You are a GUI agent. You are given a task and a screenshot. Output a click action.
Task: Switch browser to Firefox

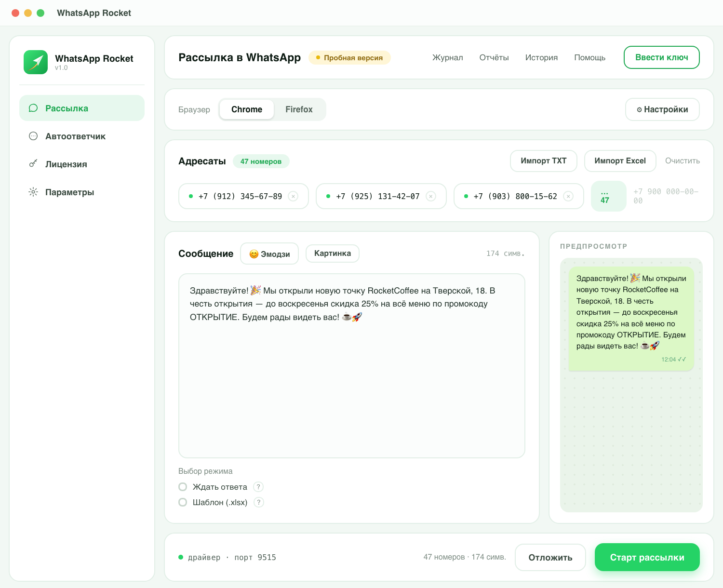pyautogui.click(x=299, y=109)
